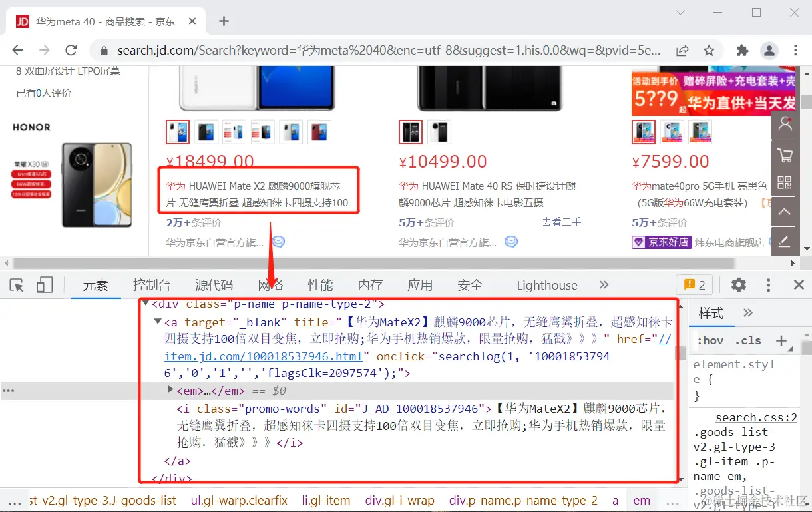
Task: Click the address bar URL
Action: [389, 51]
